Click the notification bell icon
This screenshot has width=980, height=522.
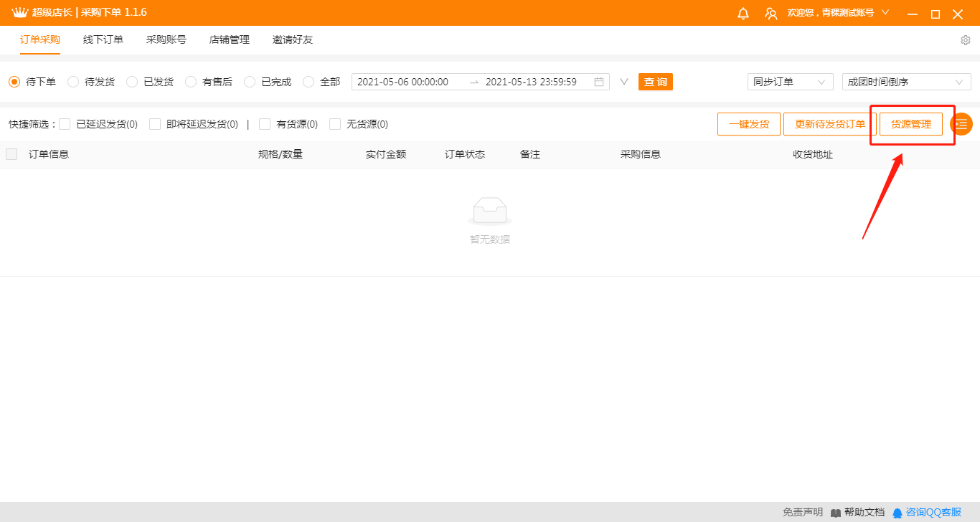coord(743,14)
